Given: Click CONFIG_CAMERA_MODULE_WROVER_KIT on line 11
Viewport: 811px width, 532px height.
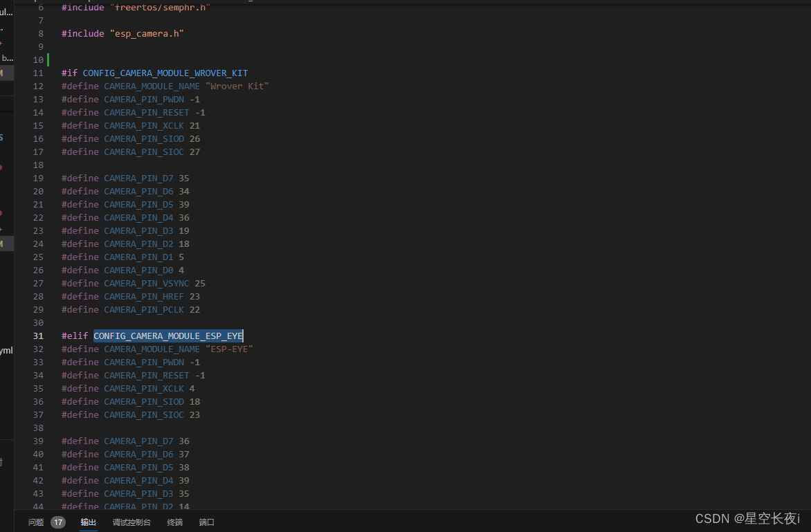Looking at the screenshot, I should click(165, 73).
